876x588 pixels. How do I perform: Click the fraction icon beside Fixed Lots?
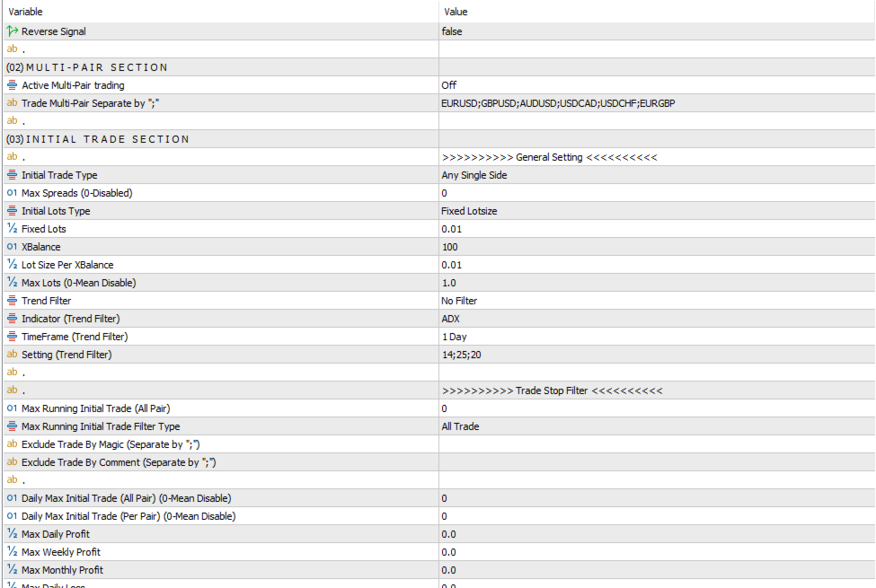(12, 229)
